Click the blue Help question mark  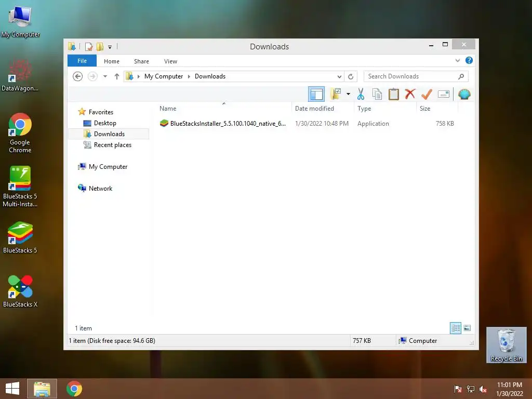click(x=469, y=60)
